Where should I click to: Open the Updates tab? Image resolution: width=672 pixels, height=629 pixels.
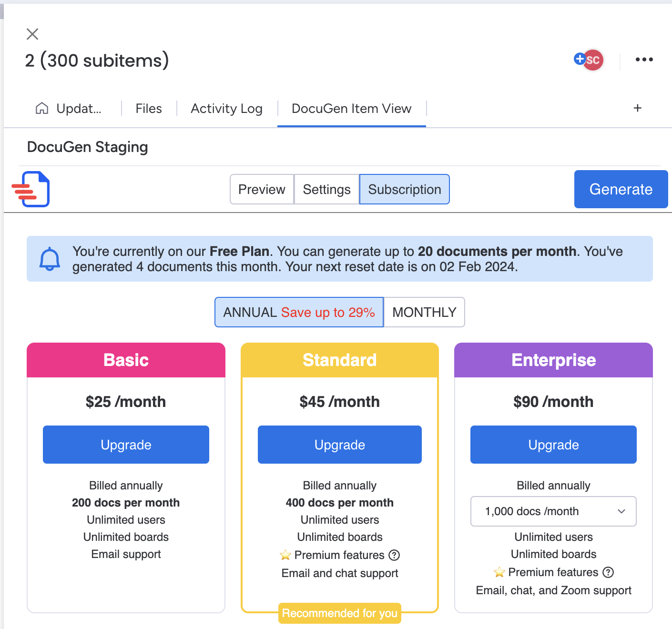(x=70, y=109)
